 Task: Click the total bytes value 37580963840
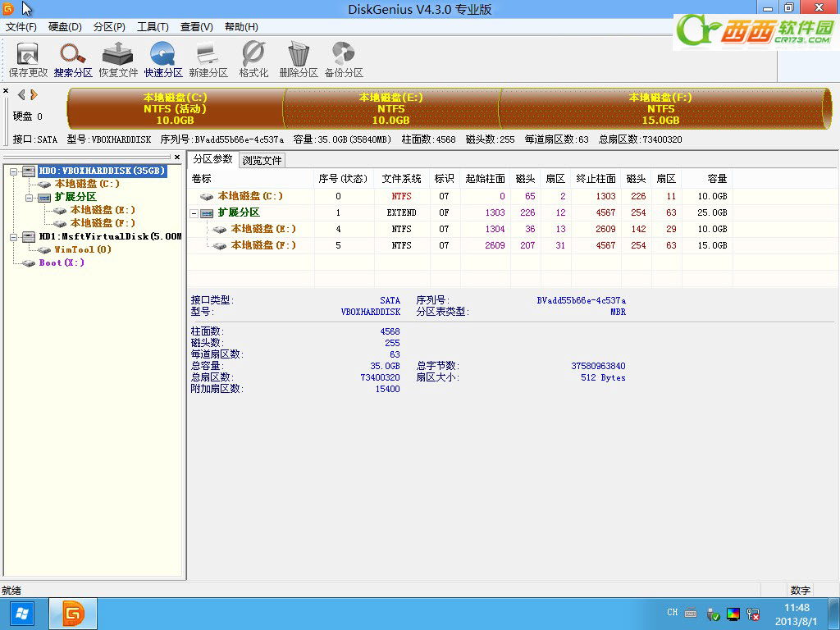[x=598, y=366]
